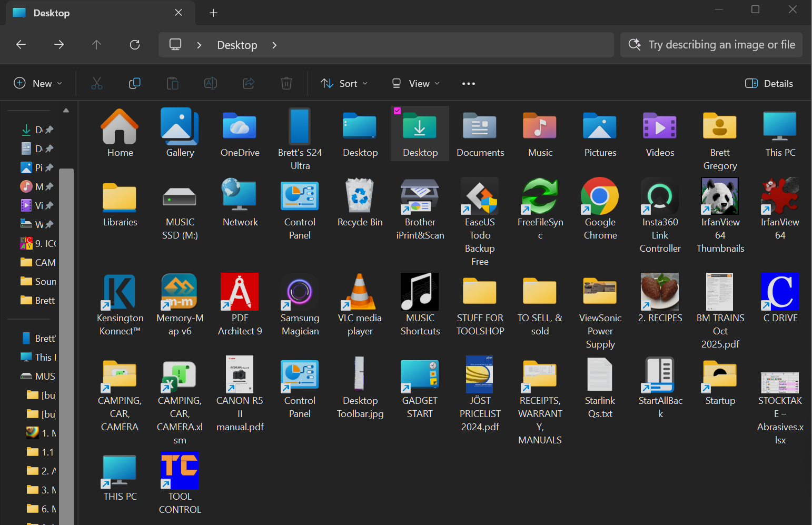Open the red-puzzle IrfanView 64 shortcut
812x525 pixels.
(x=780, y=196)
